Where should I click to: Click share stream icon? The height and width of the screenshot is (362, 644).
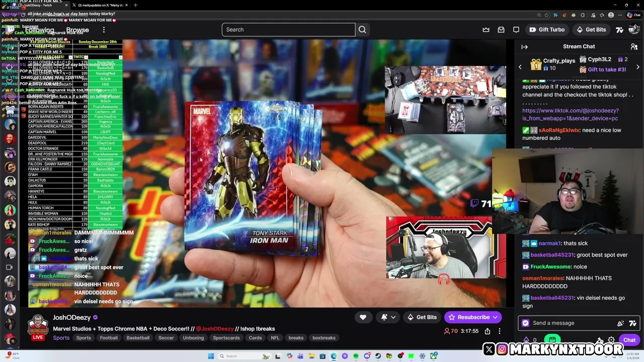488,331
